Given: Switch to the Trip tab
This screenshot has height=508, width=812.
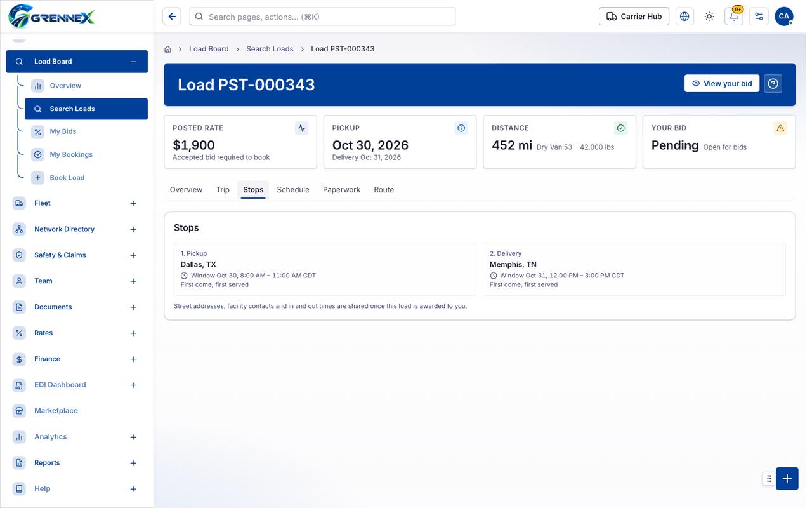Looking at the screenshot, I should pos(223,190).
